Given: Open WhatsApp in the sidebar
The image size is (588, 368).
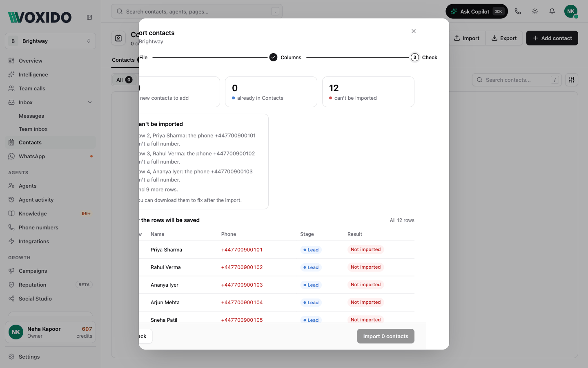Looking at the screenshot, I should point(51,156).
